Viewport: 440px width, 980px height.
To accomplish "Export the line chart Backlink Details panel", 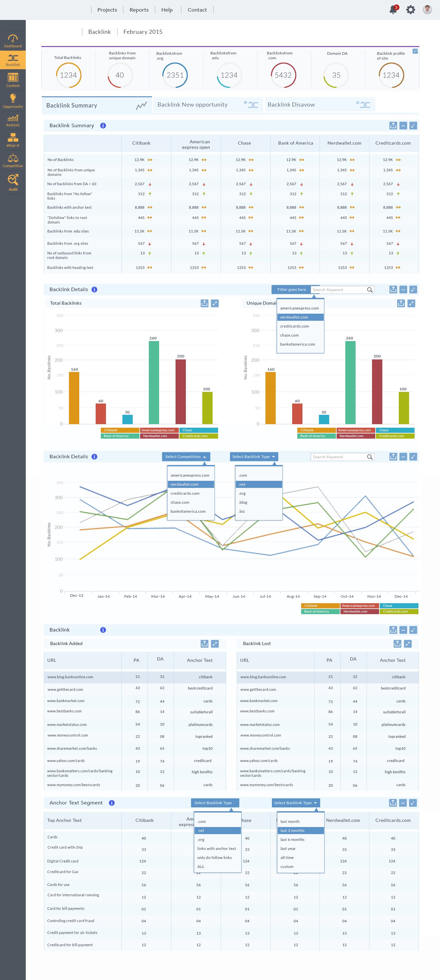I will [393, 457].
